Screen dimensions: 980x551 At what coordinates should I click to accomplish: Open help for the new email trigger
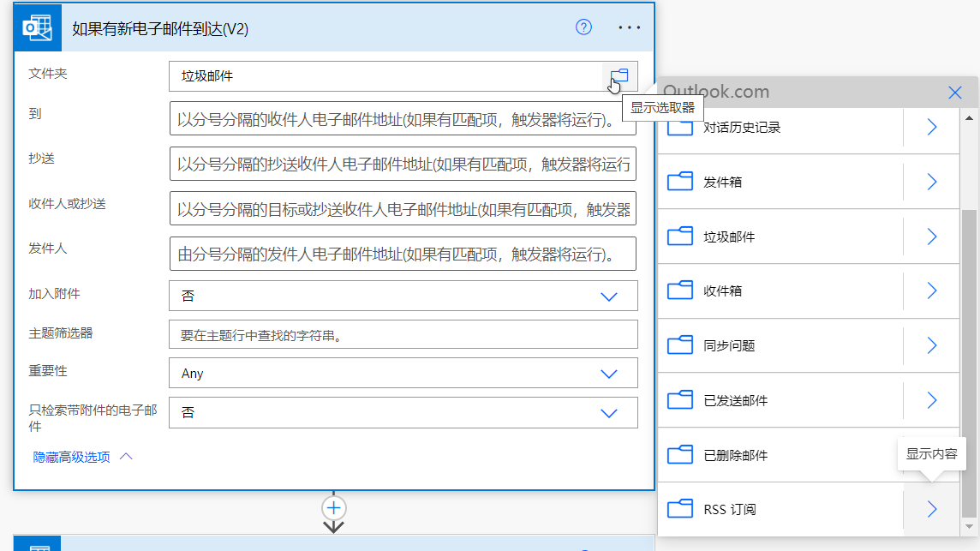[583, 27]
